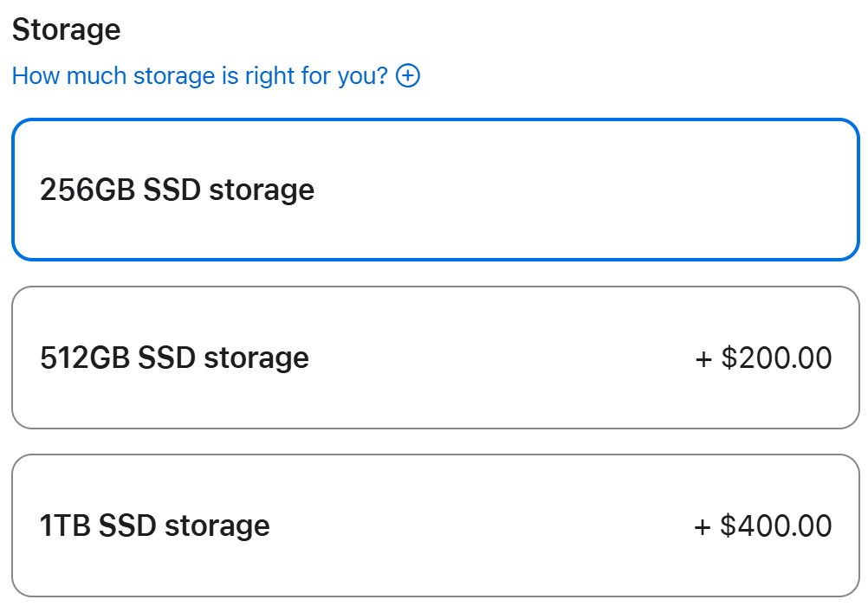
Task: Click the "+ $400.00" price text
Action: (763, 525)
